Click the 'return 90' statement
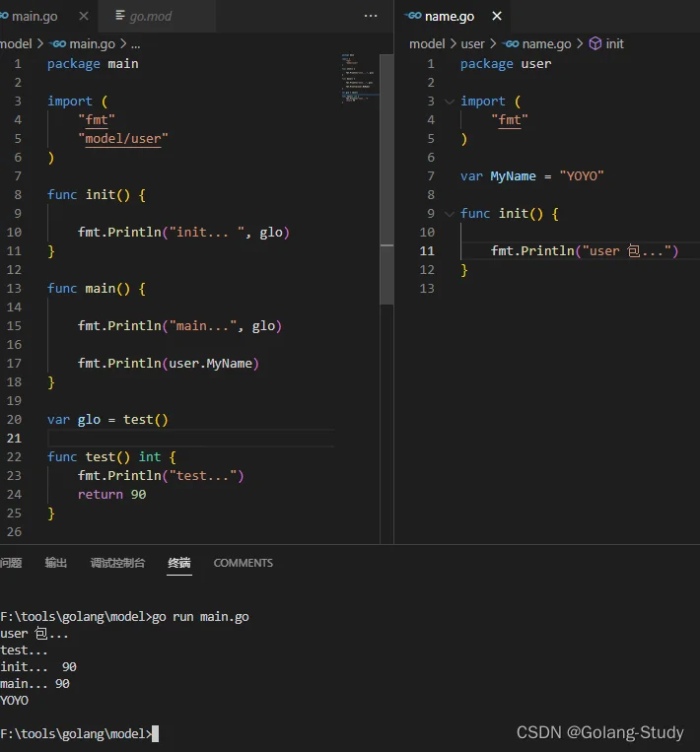Screen dimensions: 700x752 [x=111, y=495]
